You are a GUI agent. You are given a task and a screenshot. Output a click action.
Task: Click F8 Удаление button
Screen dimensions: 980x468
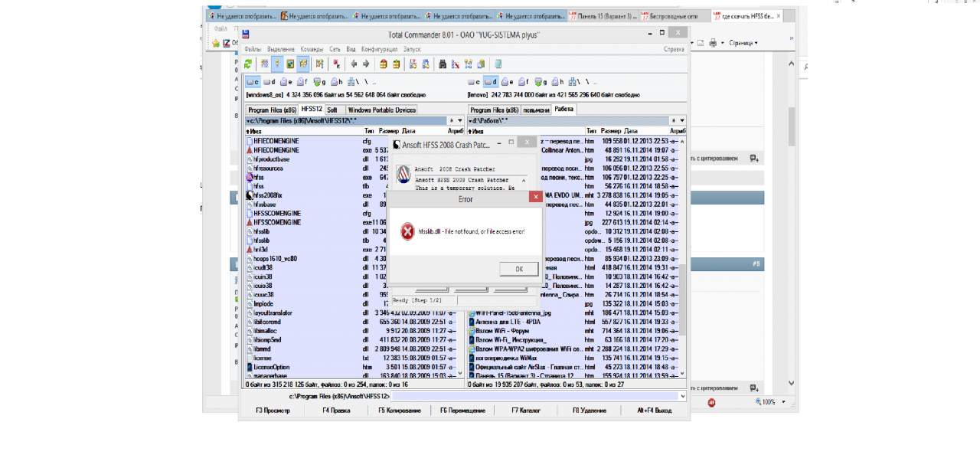(x=590, y=411)
